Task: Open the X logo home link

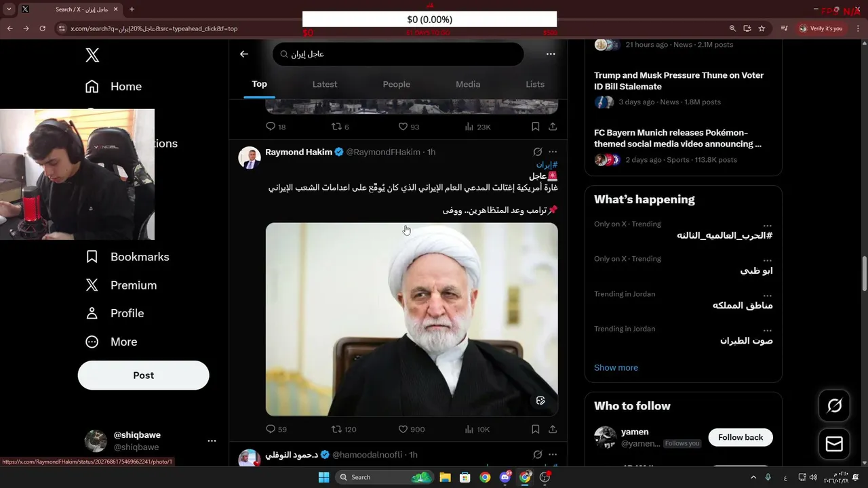Action: point(92,55)
